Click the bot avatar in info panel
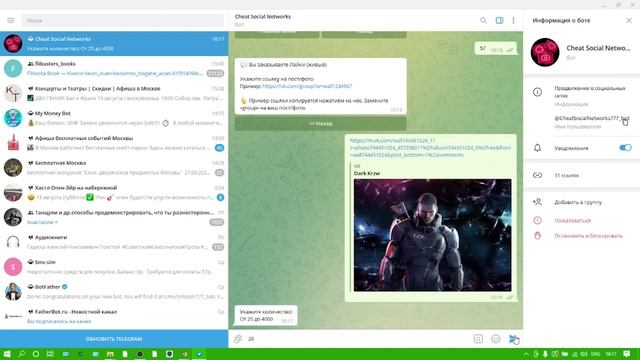 (545, 52)
